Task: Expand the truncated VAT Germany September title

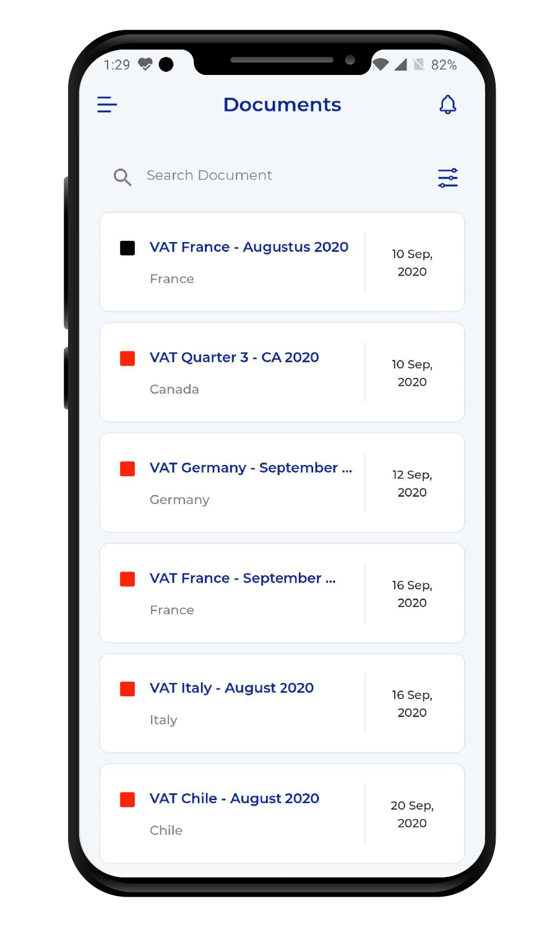Action: 251,468
